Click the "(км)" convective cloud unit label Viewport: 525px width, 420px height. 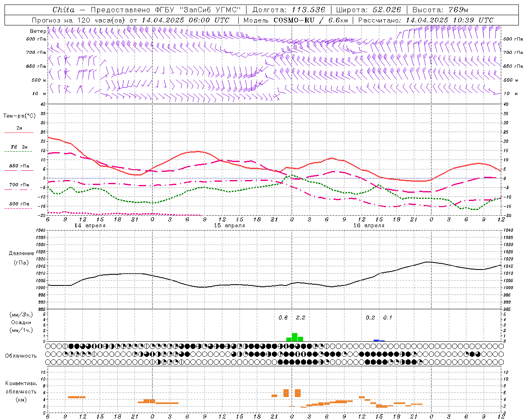pos(21,400)
